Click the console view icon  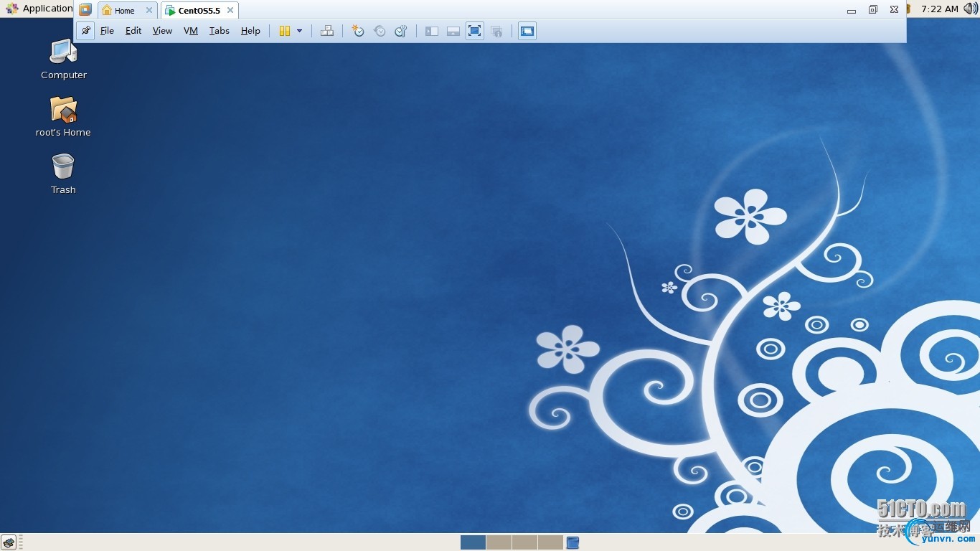[x=527, y=31]
